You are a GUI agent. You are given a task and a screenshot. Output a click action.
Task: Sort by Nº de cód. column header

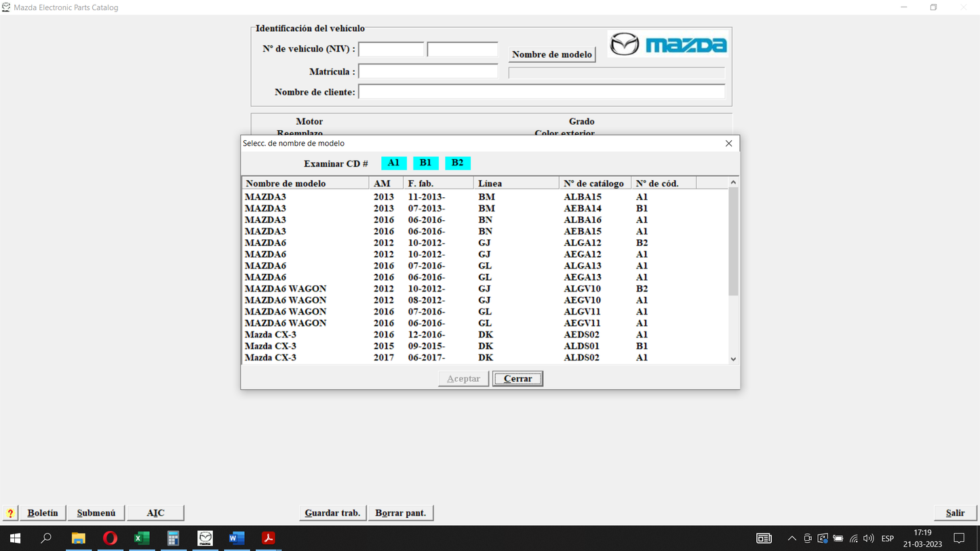[663, 183]
